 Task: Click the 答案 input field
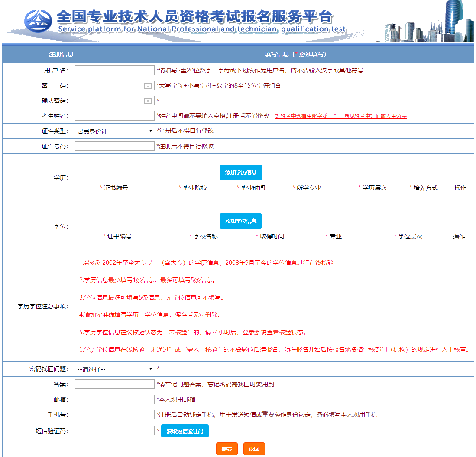[114, 384]
